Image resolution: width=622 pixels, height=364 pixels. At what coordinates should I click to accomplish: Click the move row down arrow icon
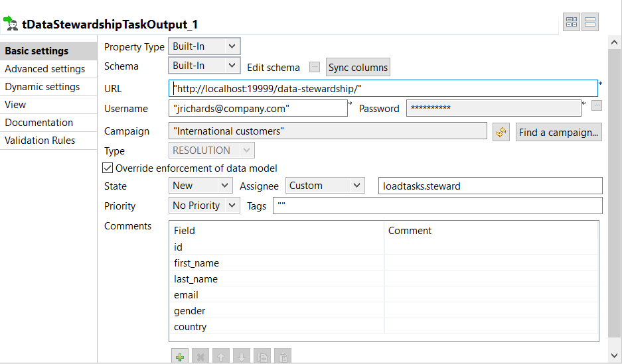242,357
